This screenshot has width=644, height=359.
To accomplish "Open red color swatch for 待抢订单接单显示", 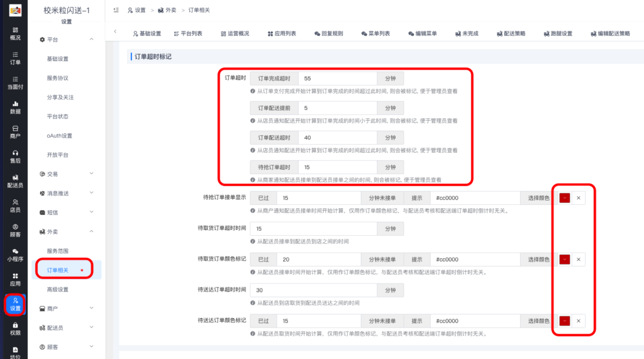I will [565, 198].
